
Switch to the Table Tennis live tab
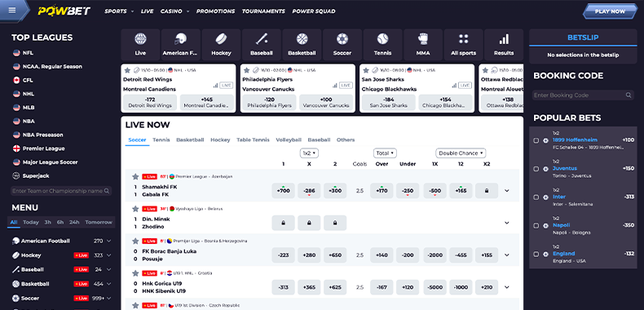(253, 139)
